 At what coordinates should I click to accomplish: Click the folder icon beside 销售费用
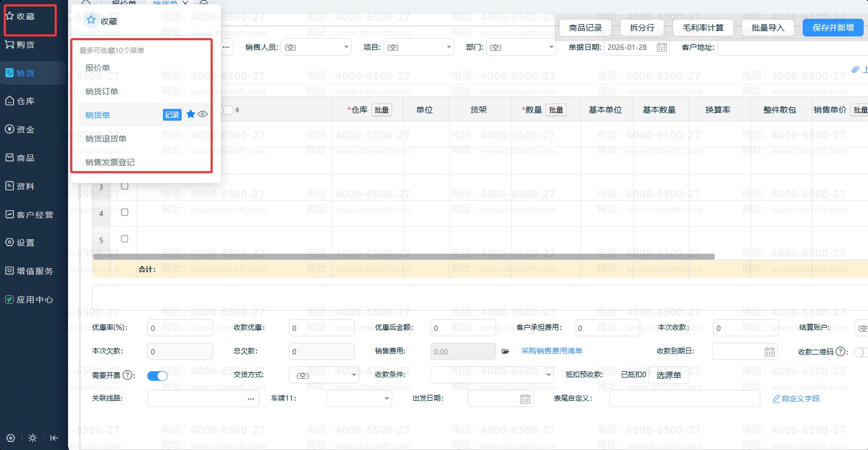click(x=505, y=351)
